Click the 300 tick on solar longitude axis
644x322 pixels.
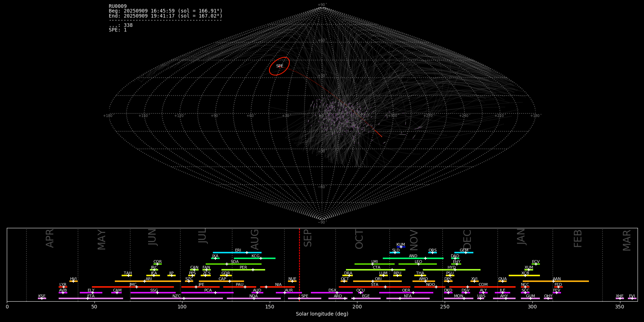(x=532, y=307)
